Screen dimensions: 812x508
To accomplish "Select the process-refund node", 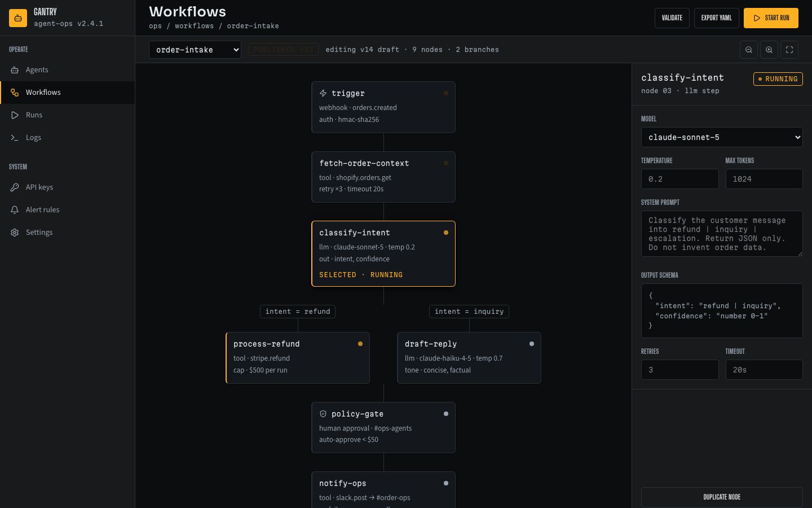I will tap(298, 358).
